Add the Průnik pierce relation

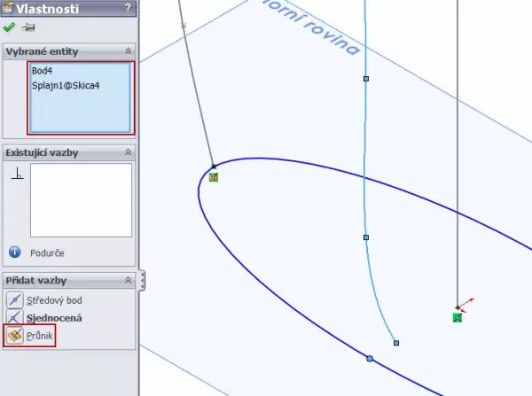click(14, 336)
